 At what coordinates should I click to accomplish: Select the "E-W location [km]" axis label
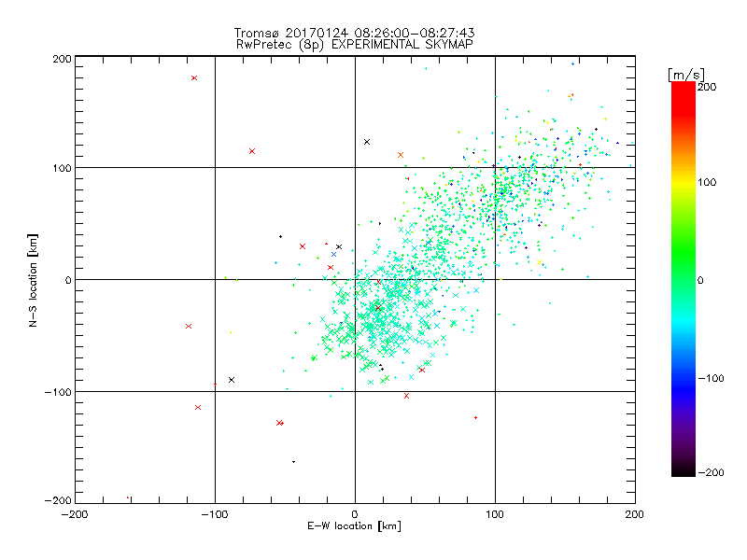354,526
